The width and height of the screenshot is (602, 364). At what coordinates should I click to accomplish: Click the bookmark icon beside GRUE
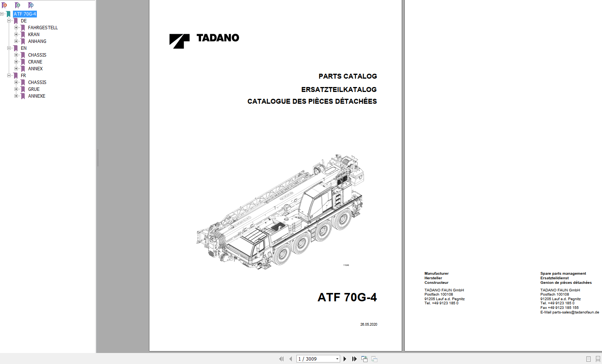[23, 89]
